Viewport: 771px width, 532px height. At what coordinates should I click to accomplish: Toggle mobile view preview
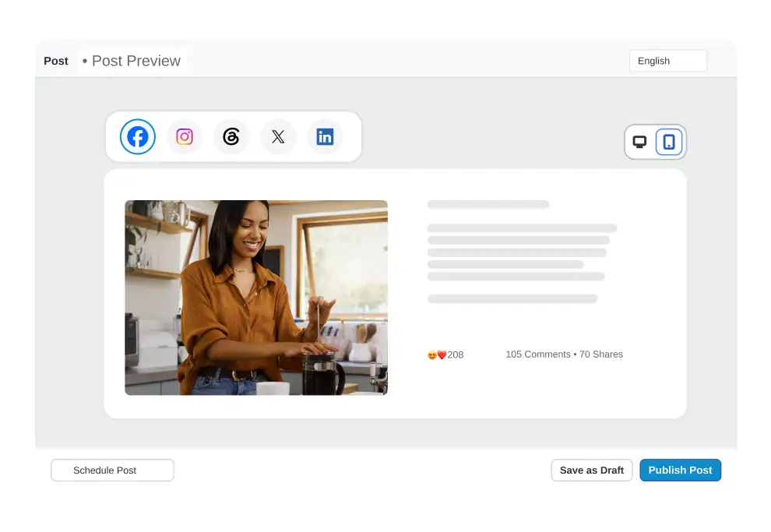click(x=669, y=142)
